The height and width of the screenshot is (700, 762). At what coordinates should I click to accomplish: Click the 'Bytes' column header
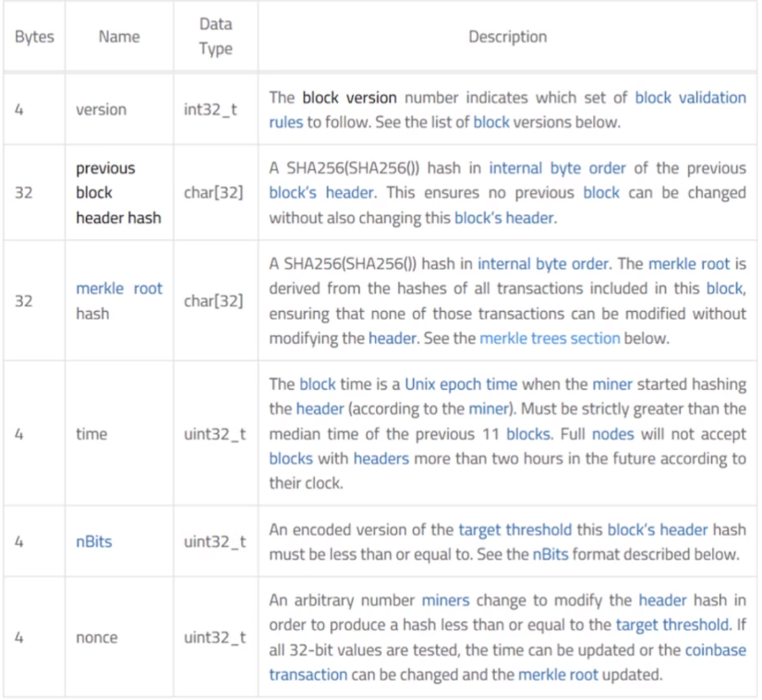(34, 37)
